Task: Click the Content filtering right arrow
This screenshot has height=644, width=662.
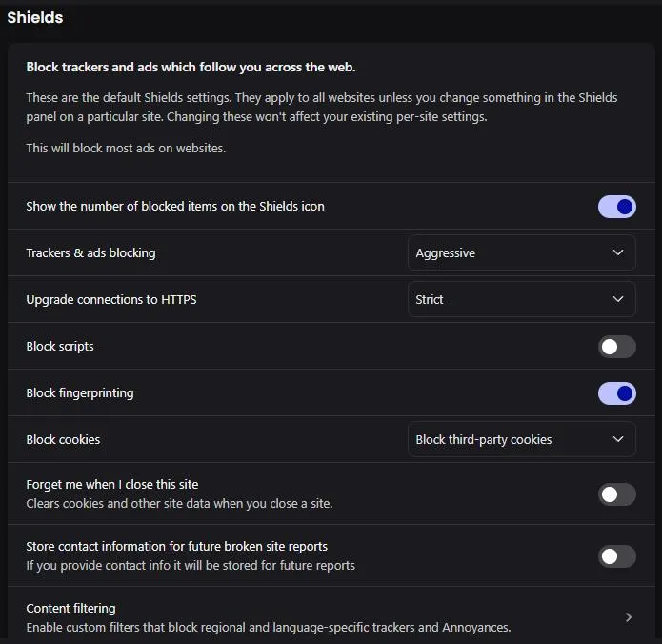Action: pyautogui.click(x=629, y=617)
